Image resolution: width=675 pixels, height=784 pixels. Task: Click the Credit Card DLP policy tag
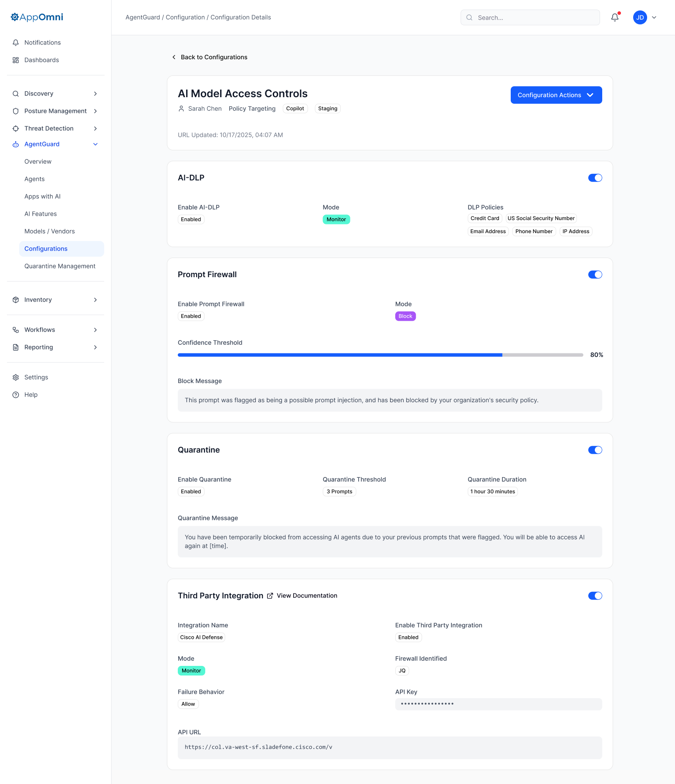point(485,218)
